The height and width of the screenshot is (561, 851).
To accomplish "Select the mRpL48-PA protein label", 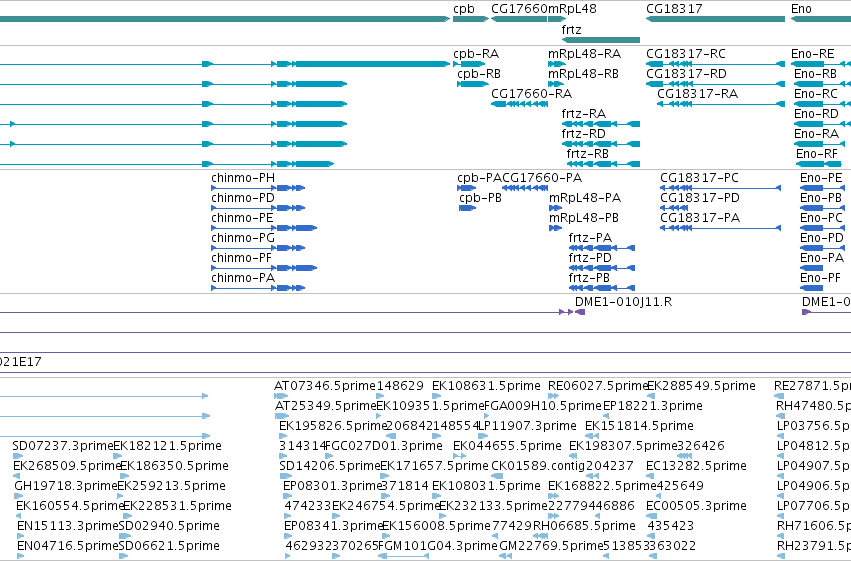I will tap(585, 198).
